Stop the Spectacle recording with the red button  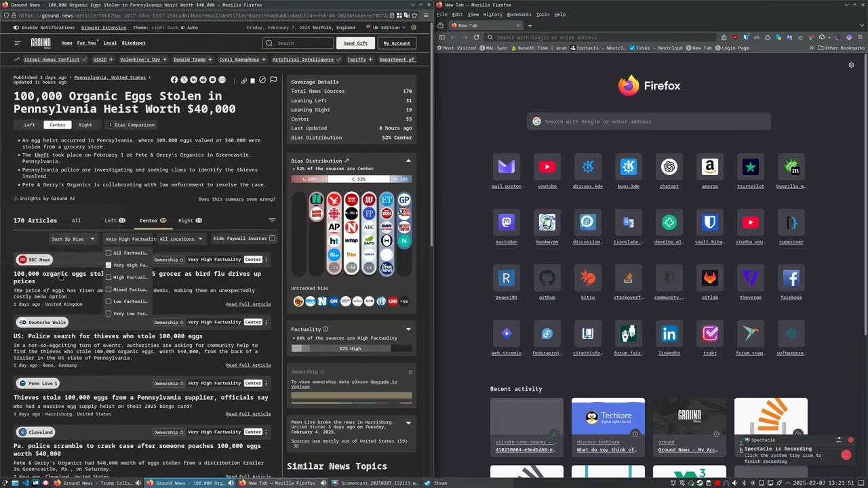(x=846, y=455)
